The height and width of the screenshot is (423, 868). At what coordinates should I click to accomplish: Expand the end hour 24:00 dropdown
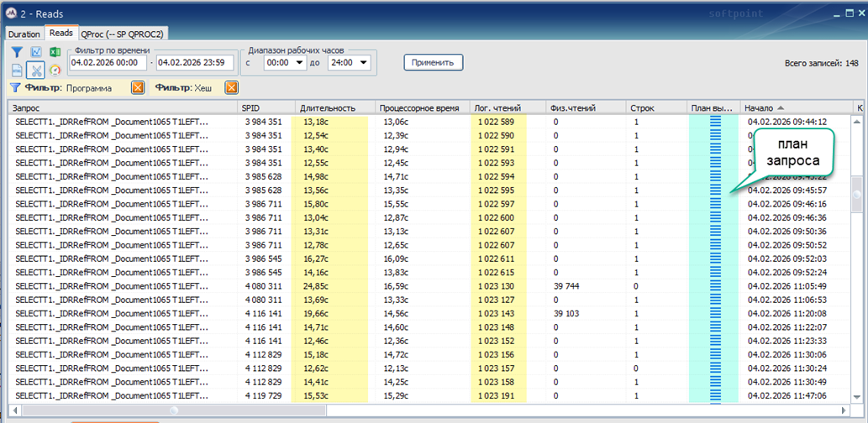click(364, 62)
